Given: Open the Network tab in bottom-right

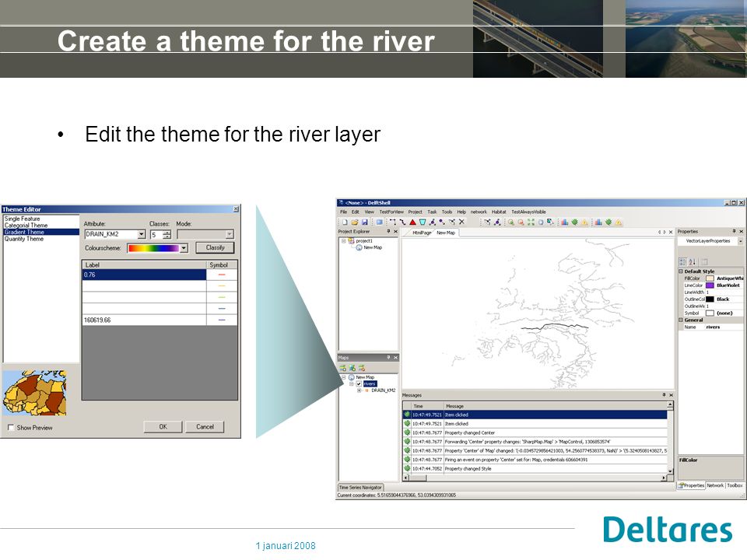Looking at the screenshot, I should 715,485.
